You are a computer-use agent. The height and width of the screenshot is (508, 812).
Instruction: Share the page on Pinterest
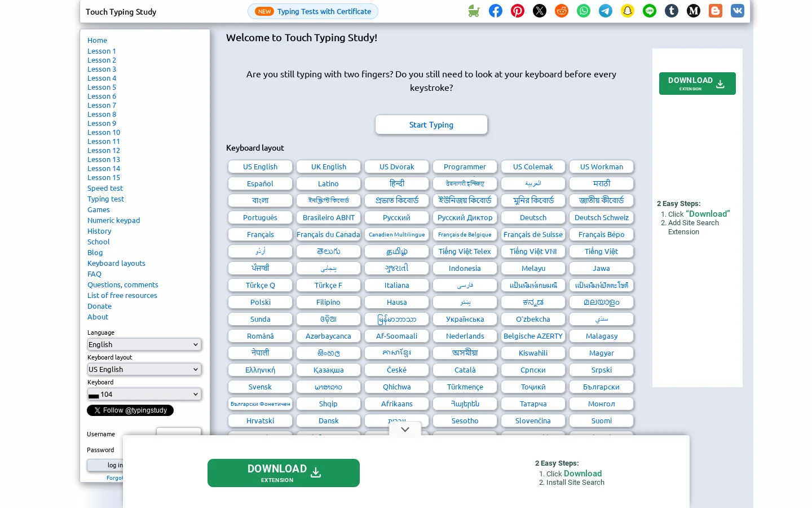(x=518, y=11)
